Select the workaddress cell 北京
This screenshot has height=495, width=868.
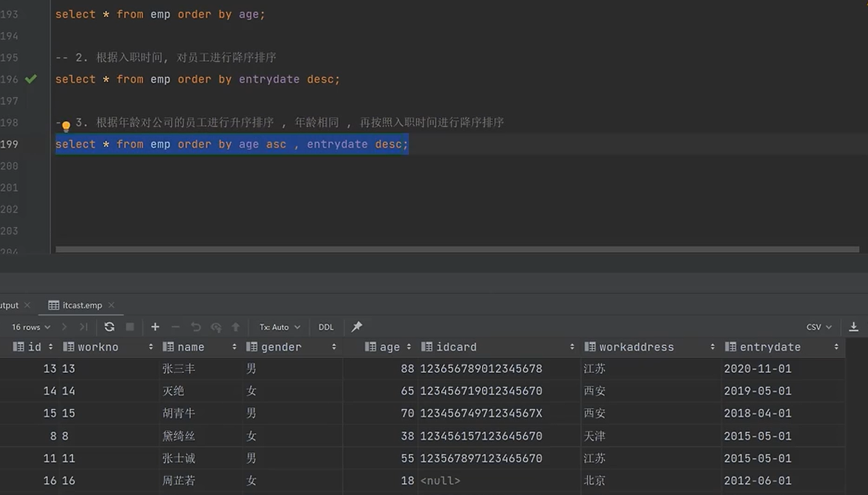[x=651, y=481]
